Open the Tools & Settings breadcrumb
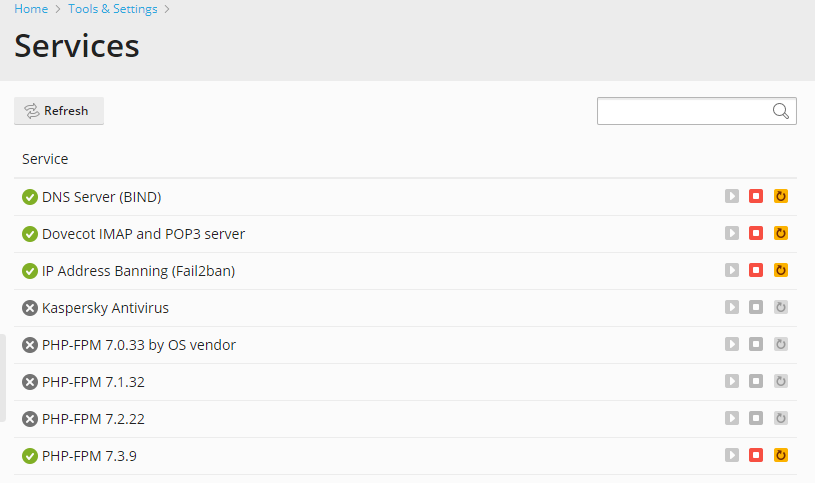Image resolution: width=815 pixels, height=483 pixels. [x=113, y=9]
